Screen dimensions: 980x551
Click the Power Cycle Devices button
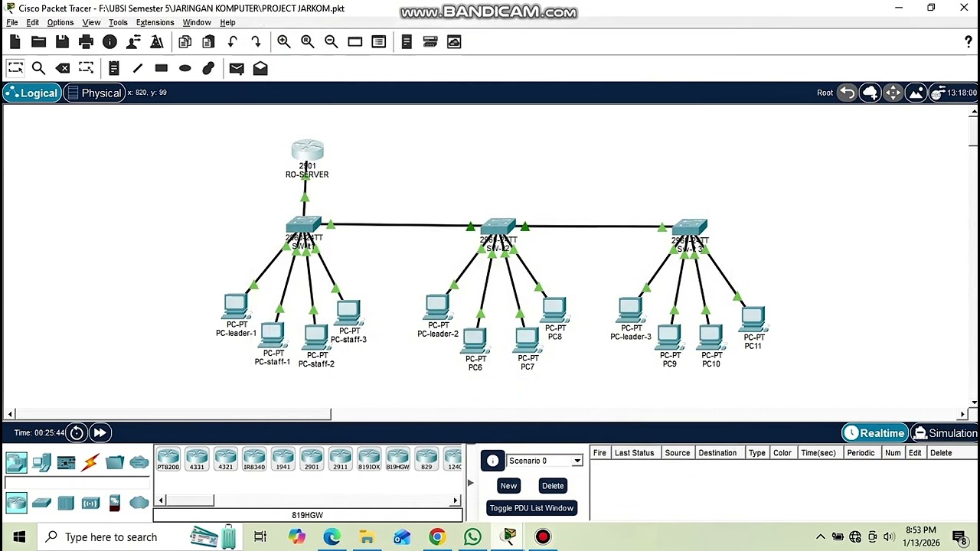[x=77, y=433]
